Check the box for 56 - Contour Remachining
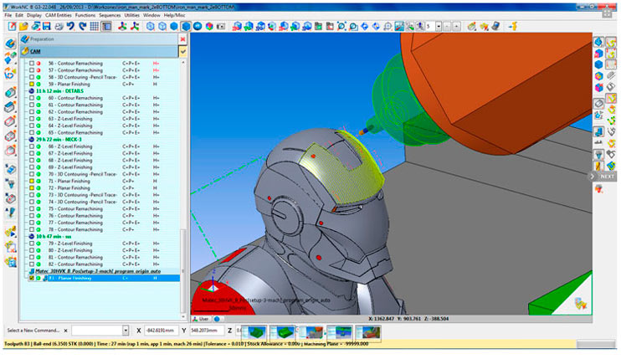 [x=32, y=64]
